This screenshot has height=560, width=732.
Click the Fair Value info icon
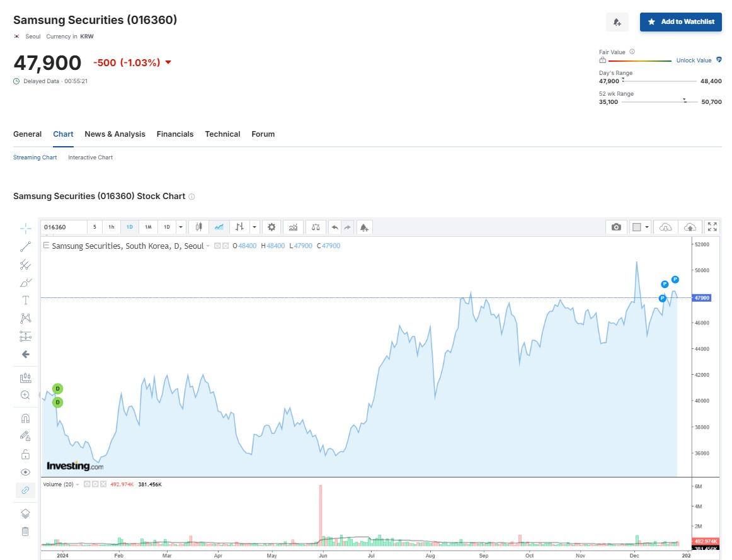632,52
